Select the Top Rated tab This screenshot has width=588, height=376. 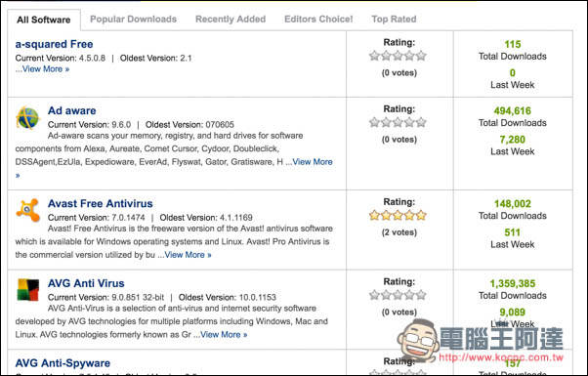pyautogui.click(x=394, y=20)
